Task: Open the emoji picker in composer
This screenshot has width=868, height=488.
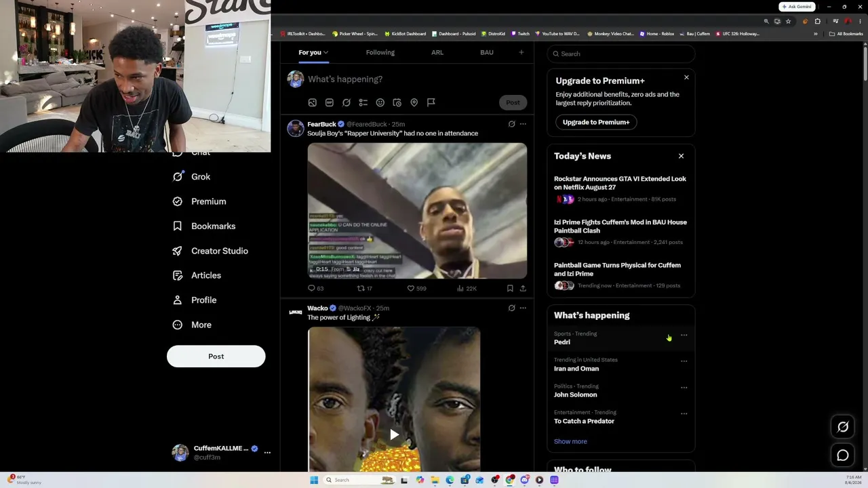Action: pyautogui.click(x=380, y=102)
